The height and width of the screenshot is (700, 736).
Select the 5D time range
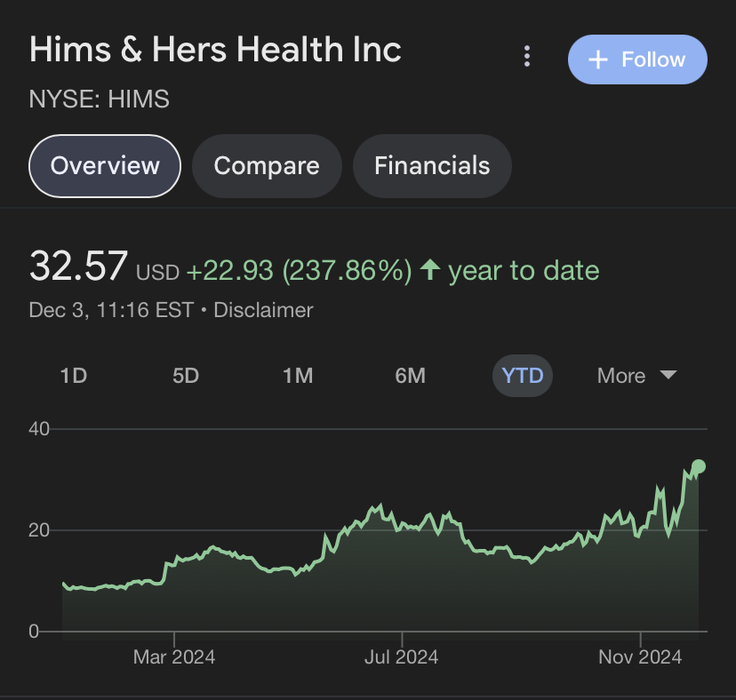[186, 376]
